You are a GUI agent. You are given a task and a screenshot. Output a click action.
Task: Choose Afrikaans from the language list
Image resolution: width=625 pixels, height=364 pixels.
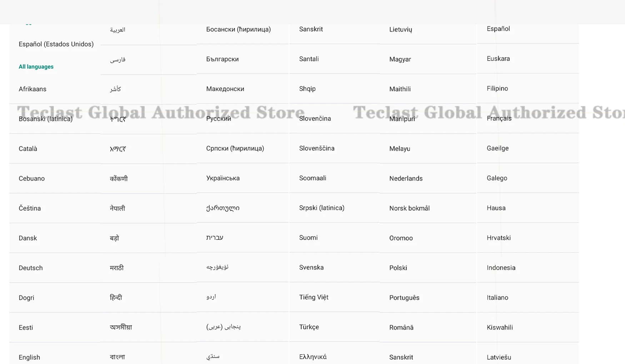coord(32,89)
